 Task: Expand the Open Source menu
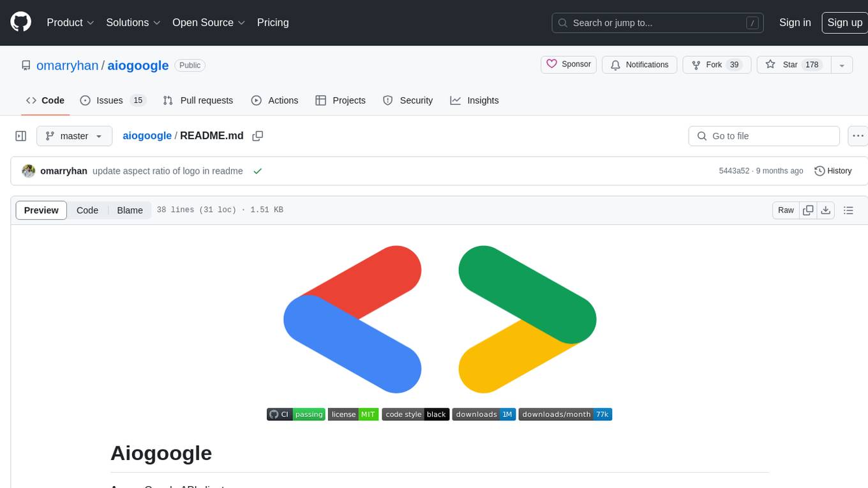[x=209, y=22]
